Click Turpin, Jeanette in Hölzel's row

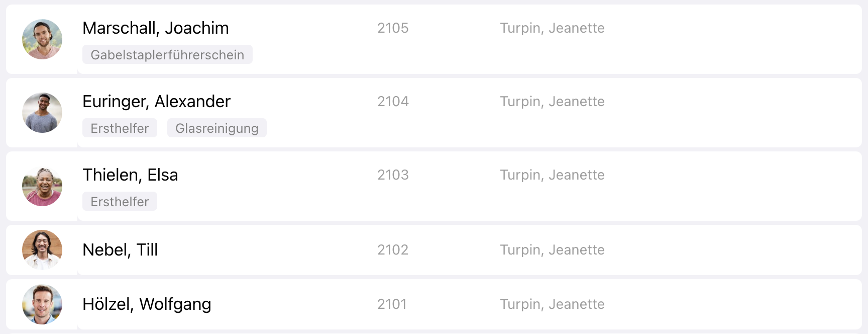[x=552, y=304]
